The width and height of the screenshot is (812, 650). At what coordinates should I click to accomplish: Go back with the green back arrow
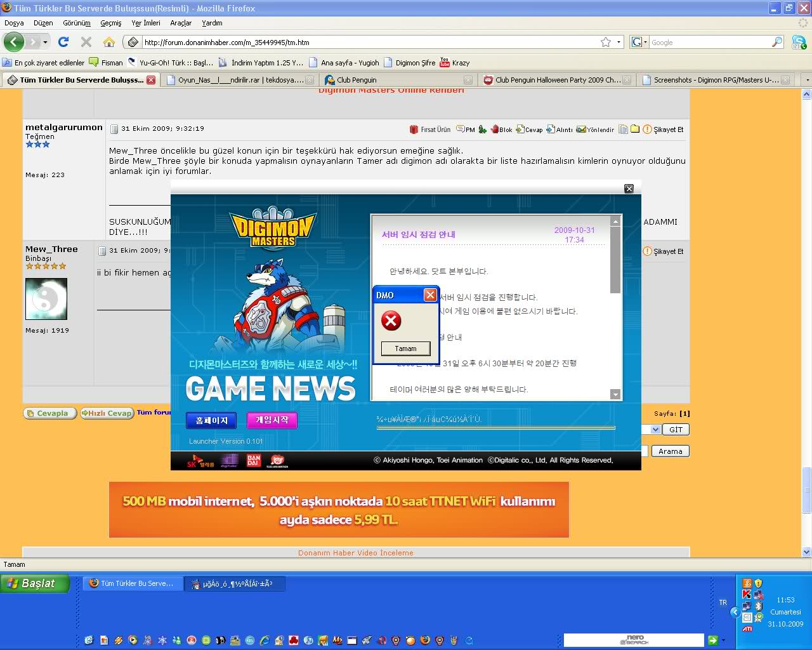tap(14, 42)
